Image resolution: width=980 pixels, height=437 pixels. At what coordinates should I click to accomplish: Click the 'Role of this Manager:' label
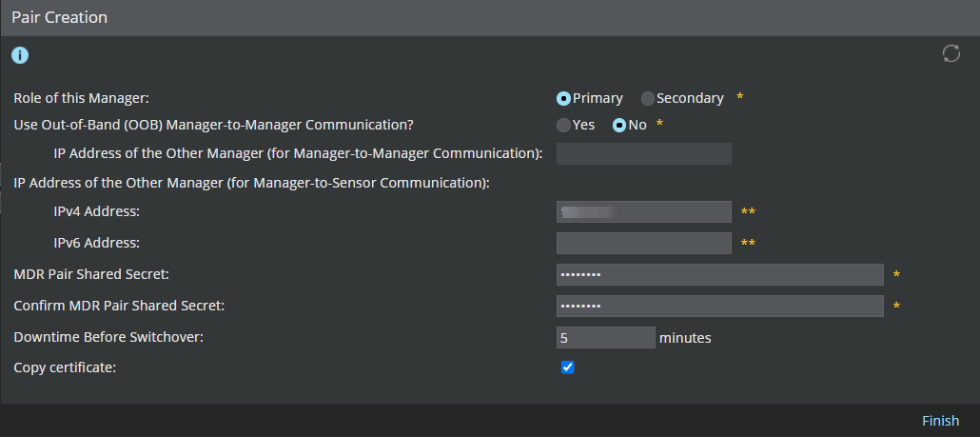click(x=82, y=98)
